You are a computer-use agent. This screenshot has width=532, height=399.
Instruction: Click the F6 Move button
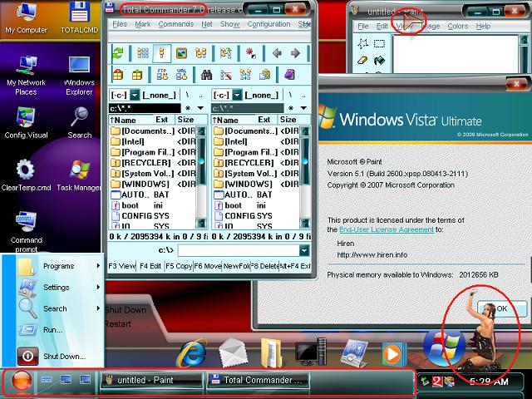[208, 266]
